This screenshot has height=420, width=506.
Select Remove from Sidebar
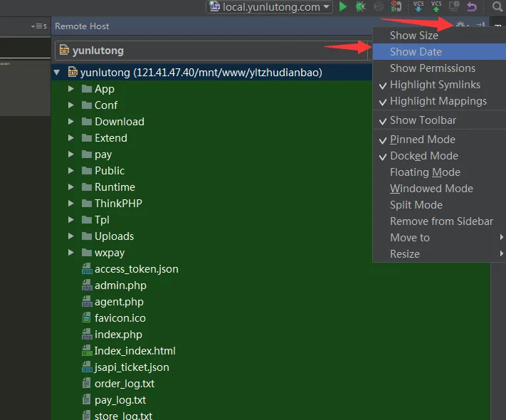coord(439,221)
